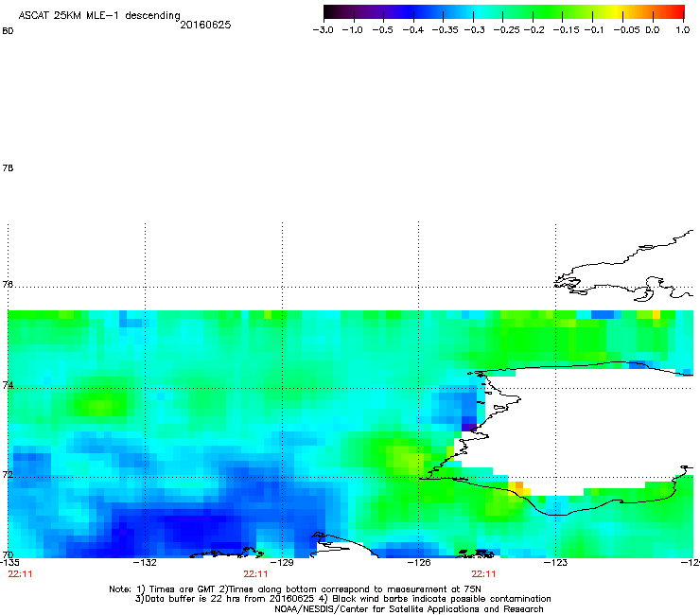Click the colorbar label "-0.35"
The height and width of the screenshot is (615, 700).
[x=445, y=30]
